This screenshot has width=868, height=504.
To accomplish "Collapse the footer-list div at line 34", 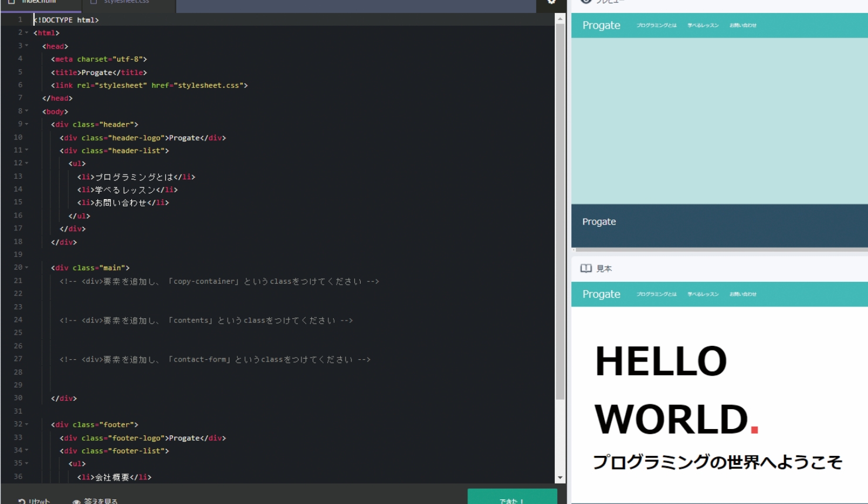I will click(x=26, y=450).
